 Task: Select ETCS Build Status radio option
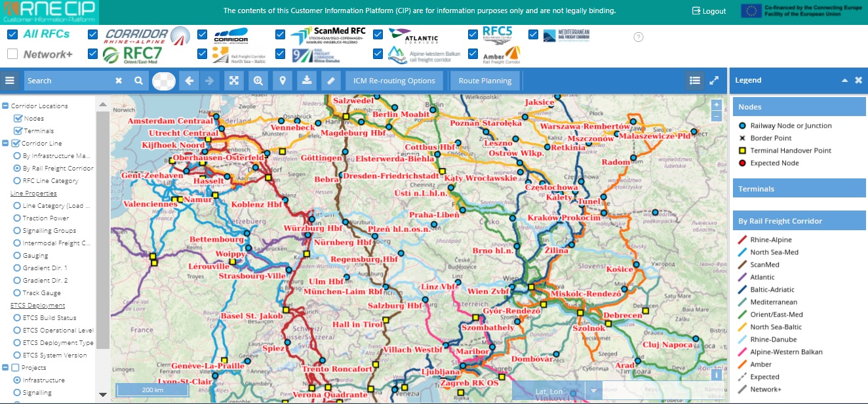(18, 318)
